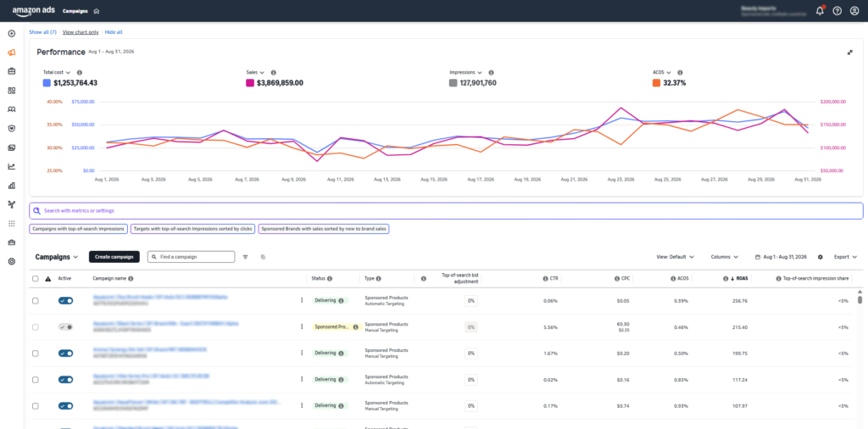This screenshot has height=429, width=868.
Task: Sort by the CTR column header
Action: pos(554,279)
